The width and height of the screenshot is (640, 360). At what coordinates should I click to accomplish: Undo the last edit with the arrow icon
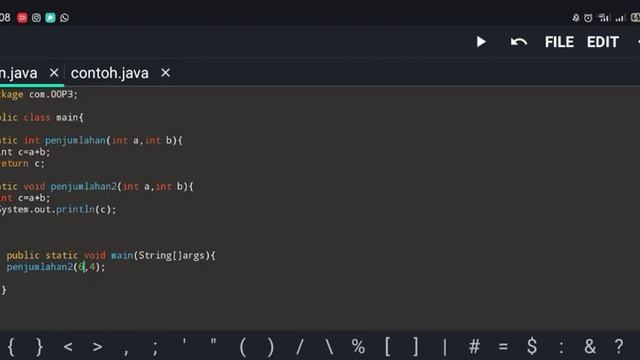coord(519,42)
